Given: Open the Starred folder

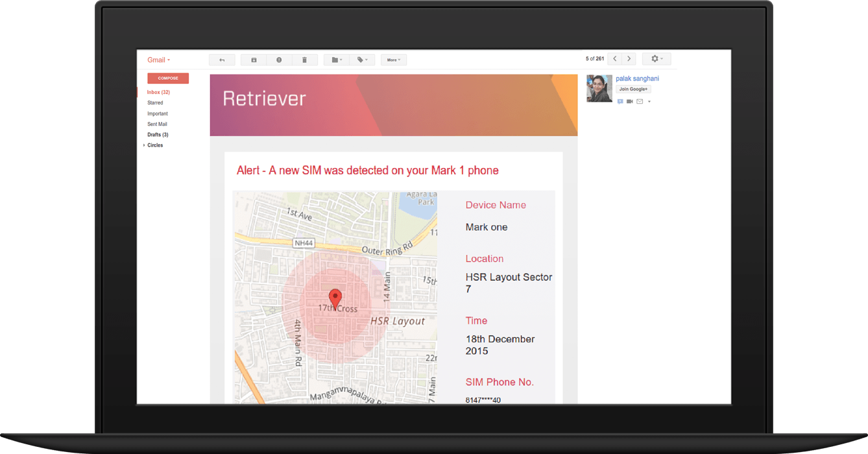Looking at the screenshot, I should (155, 103).
